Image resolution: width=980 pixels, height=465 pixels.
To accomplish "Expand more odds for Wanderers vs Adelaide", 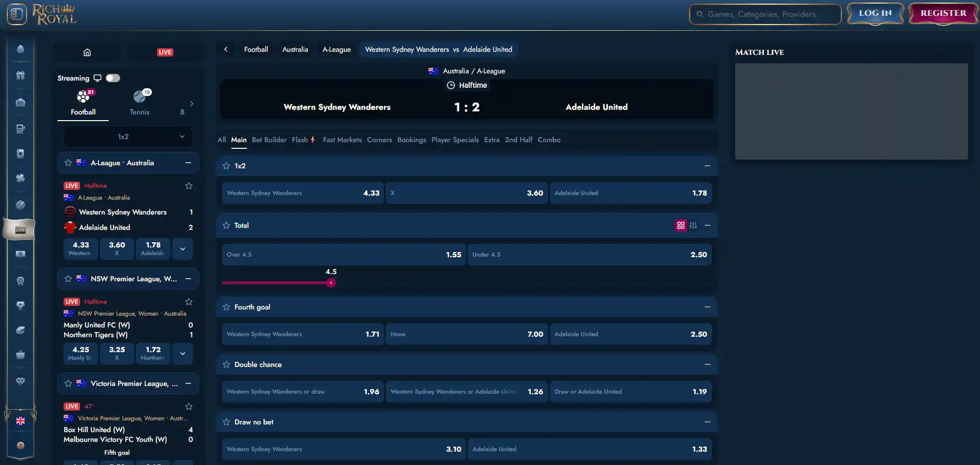I will 183,249.
